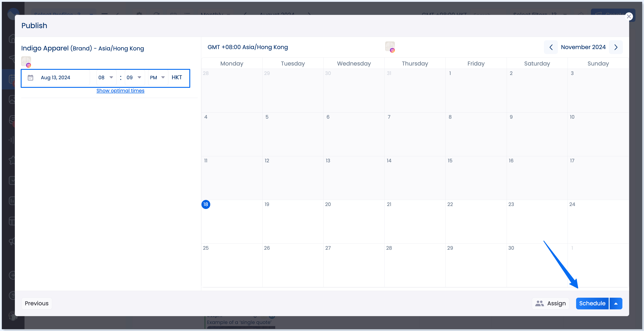Click the Thursday column header

(415, 63)
